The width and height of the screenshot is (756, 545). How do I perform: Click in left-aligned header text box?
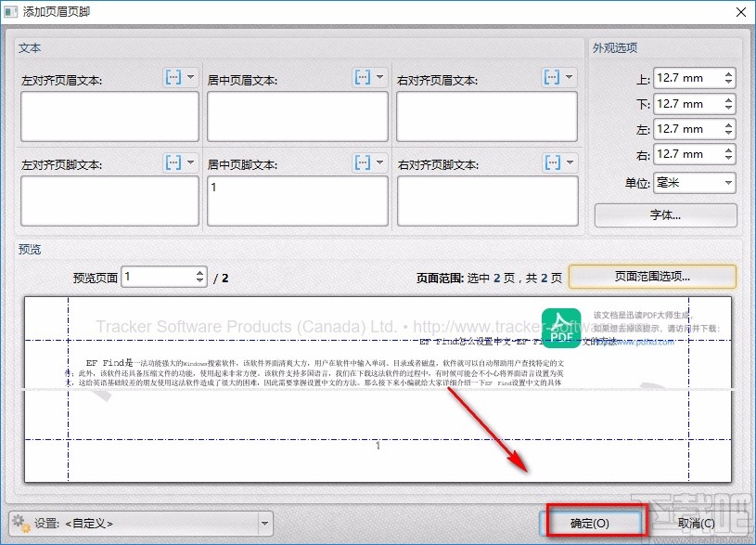click(110, 116)
